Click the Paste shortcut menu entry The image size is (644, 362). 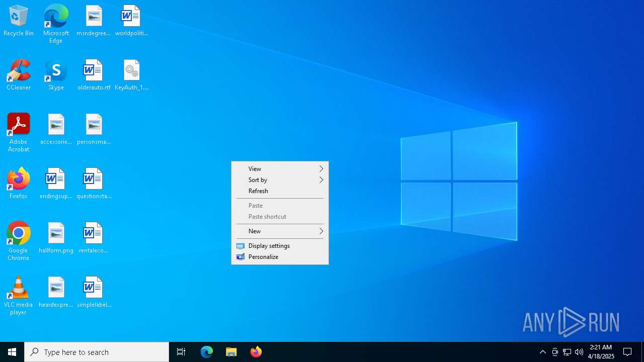[x=280, y=217]
